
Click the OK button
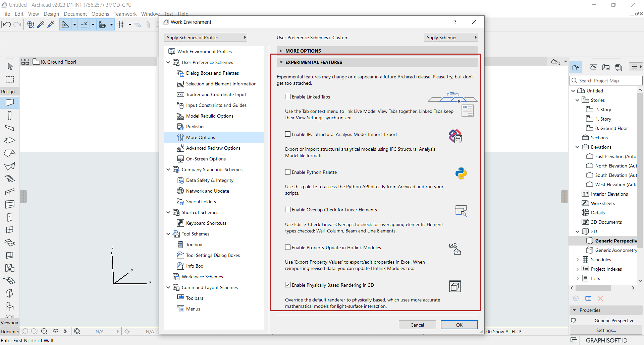point(459,325)
